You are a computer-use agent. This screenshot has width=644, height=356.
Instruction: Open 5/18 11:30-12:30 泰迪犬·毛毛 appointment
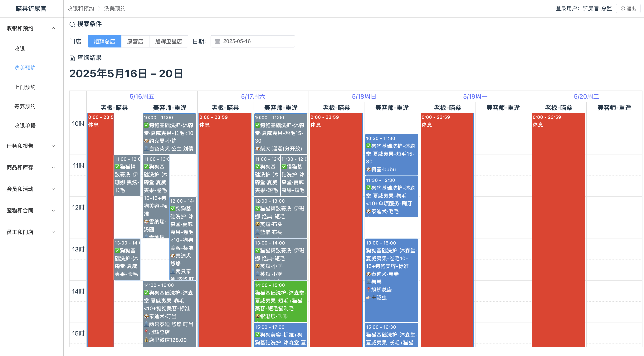(392, 197)
